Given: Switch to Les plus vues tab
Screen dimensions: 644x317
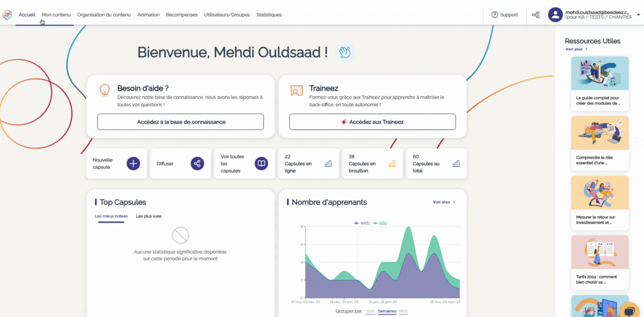Looking at the screenshot, I should coord(148,216).
